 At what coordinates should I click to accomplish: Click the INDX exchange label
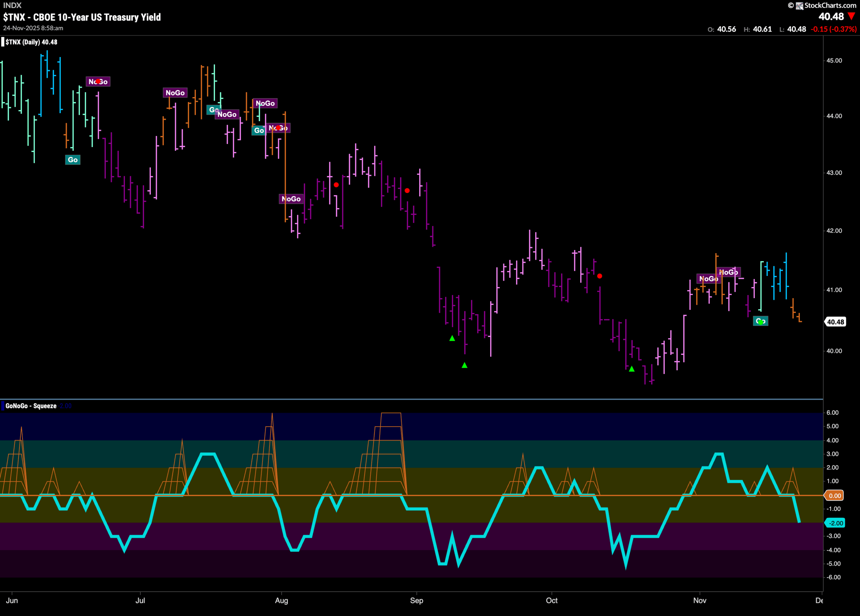12,5
